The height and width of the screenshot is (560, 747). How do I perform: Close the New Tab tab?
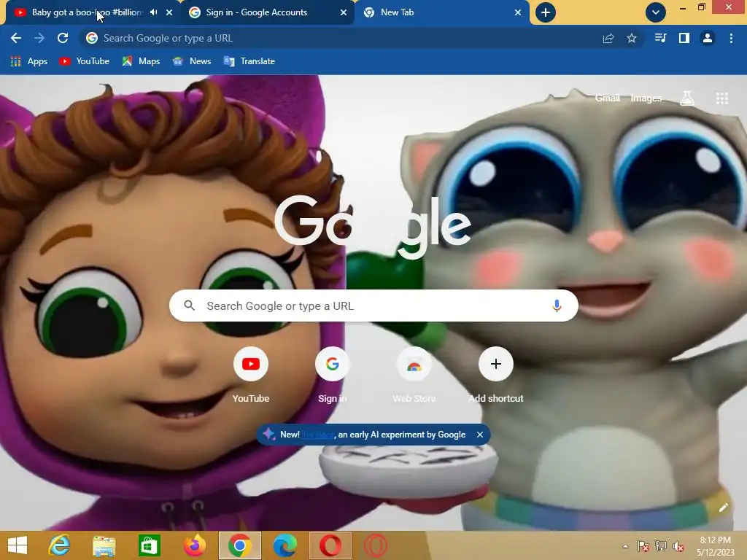[x=518, y=12]
